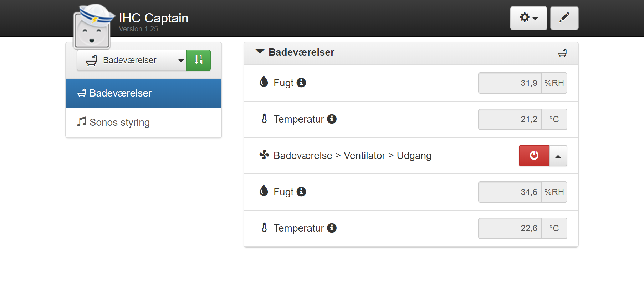This screenshot has width=644, height=306.
Task: Click the info icon next to first Fugt
Action: tap(301, 83)
